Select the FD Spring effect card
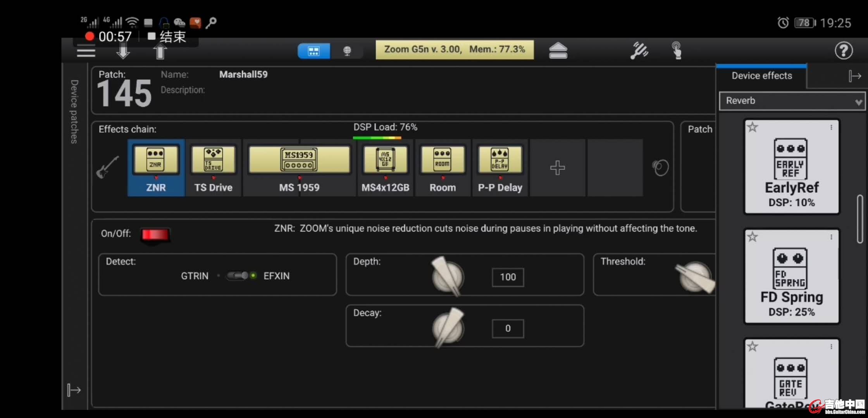 791,276
